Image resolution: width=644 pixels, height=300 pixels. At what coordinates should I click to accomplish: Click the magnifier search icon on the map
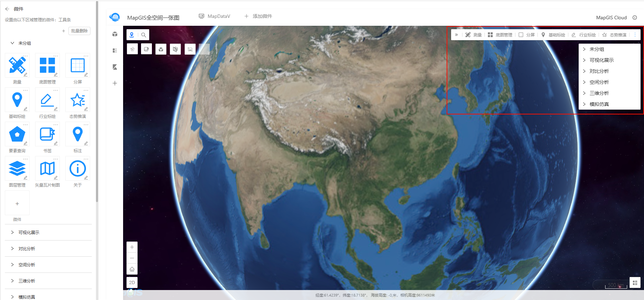pyautogui.click(x=144, y=35)
